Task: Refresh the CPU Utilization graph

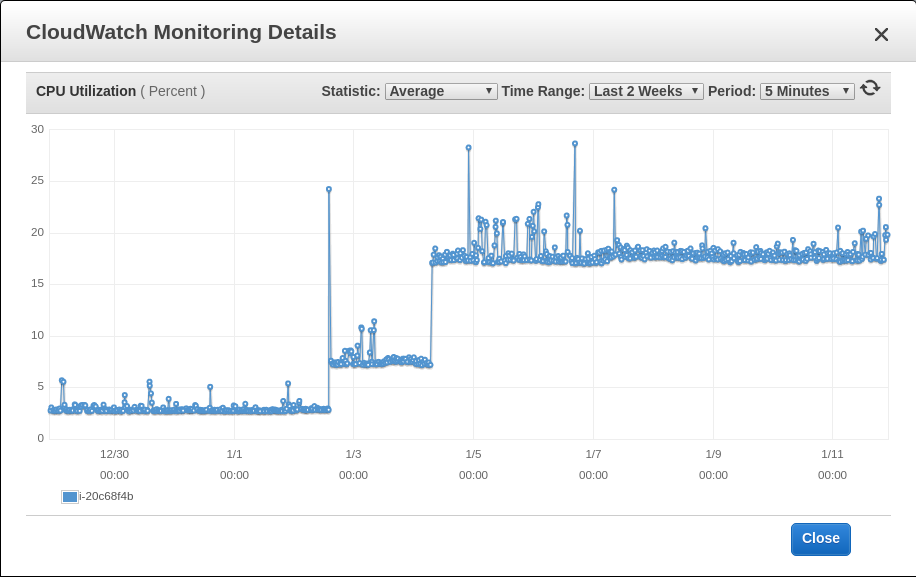Action: tap(870, 88)
